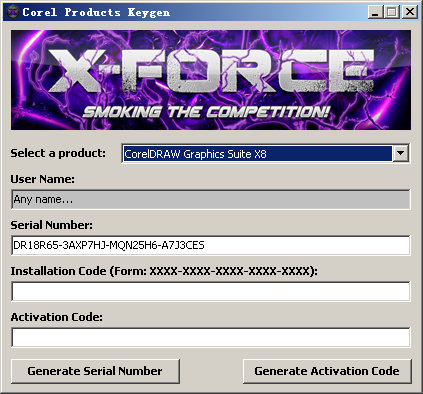
Task: Click the "Select a product:" label
Action: 58,153
